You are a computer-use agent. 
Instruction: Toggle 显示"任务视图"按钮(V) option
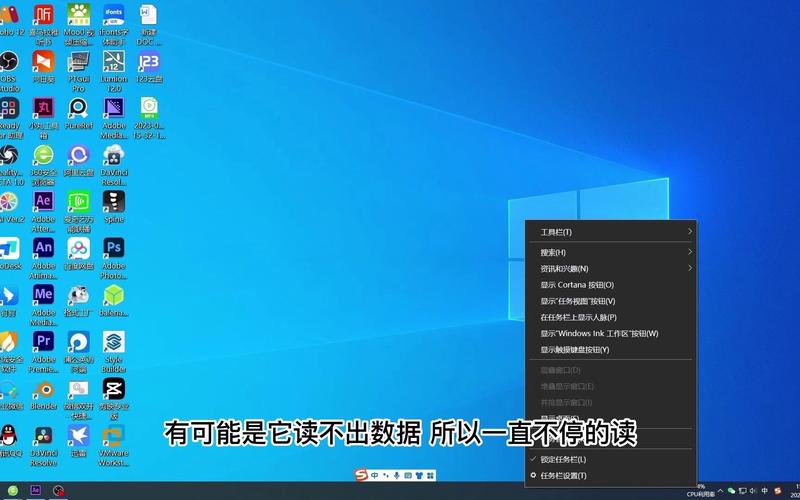611,301
